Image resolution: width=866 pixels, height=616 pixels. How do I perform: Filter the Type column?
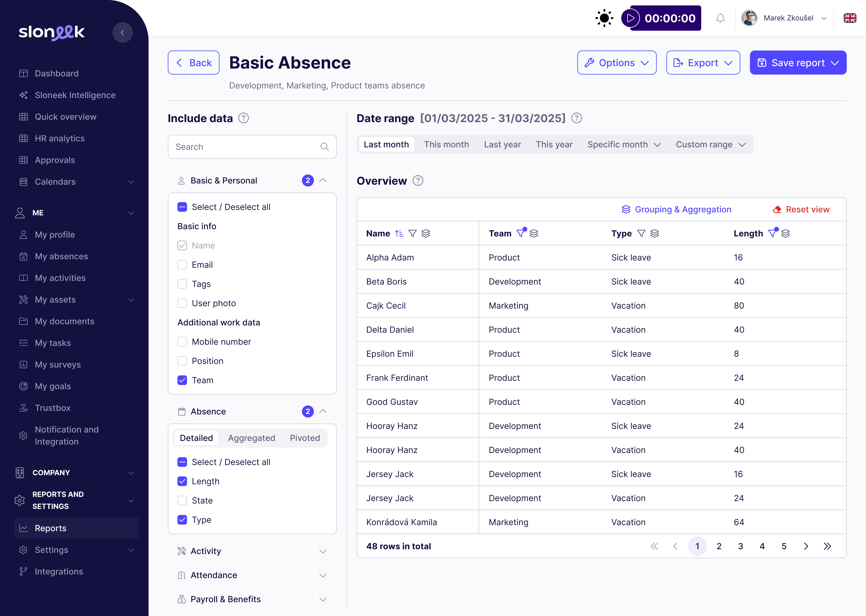(x=641, y=234)
